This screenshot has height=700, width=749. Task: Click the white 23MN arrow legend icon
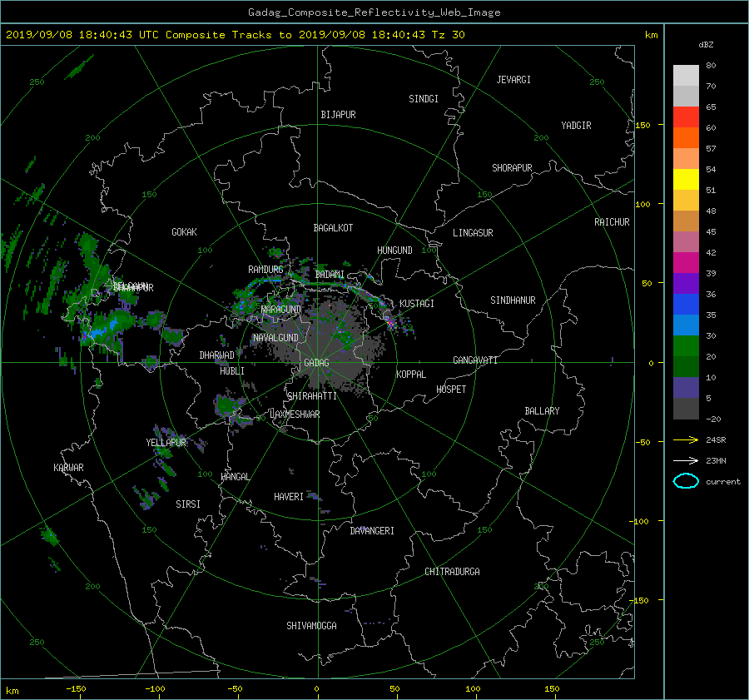[686, 460]
